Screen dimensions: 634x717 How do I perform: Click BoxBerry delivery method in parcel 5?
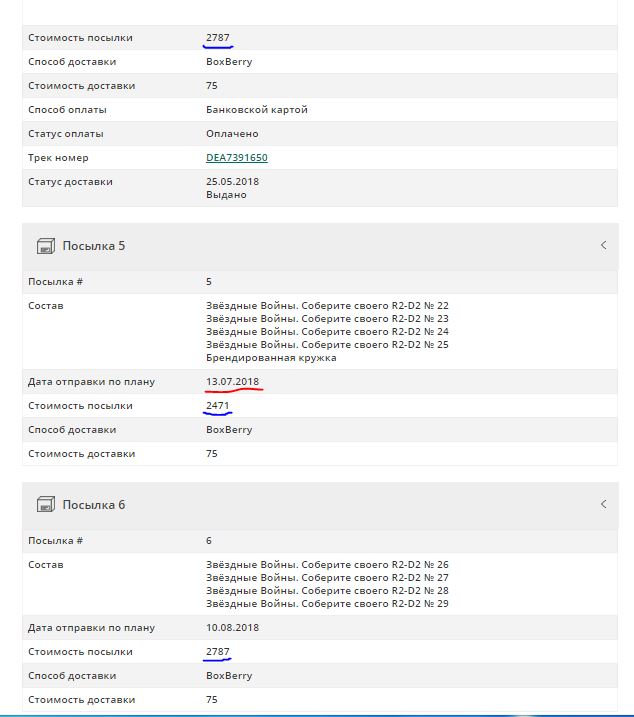(229, 430)
